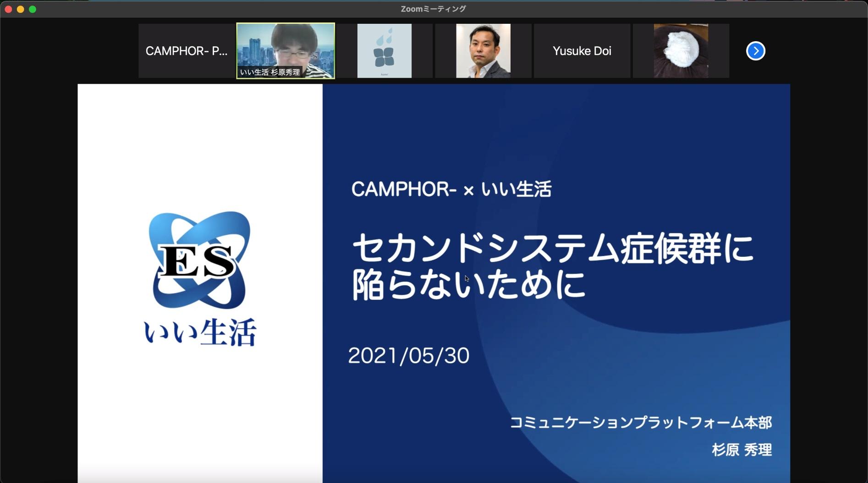The height and width of the screenshot is (483, 868).
Task: Select the participant tile with white fluffy object
Action: coord(681,51)
